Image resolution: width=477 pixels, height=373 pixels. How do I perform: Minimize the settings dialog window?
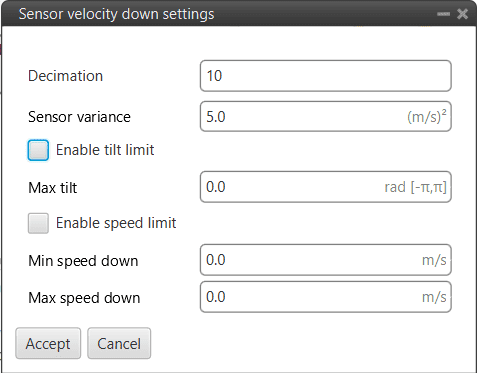coord(443,14)
